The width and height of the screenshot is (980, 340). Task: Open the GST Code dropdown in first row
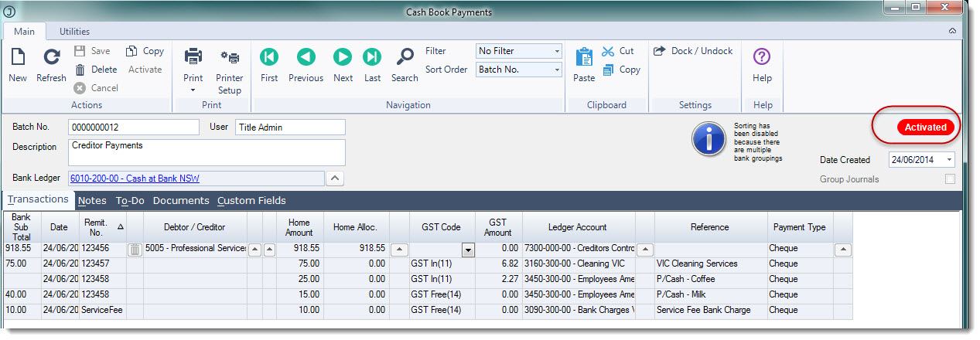[x=467, y=249]
